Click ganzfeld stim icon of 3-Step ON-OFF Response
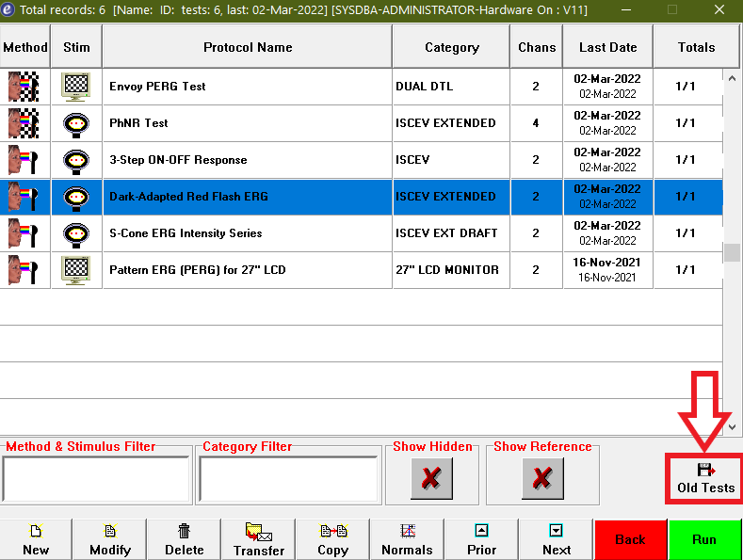 [x=76, y=162]
